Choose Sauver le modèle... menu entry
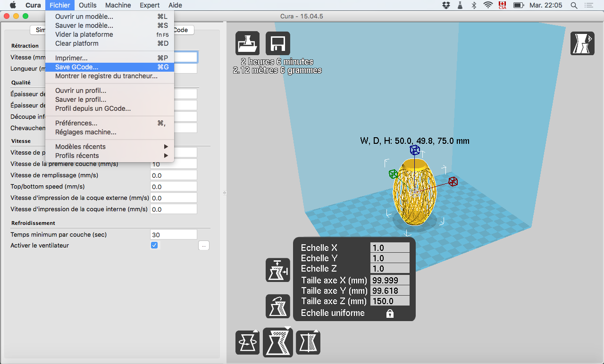Viewport: 604px width, 364px height. [109, 25]
